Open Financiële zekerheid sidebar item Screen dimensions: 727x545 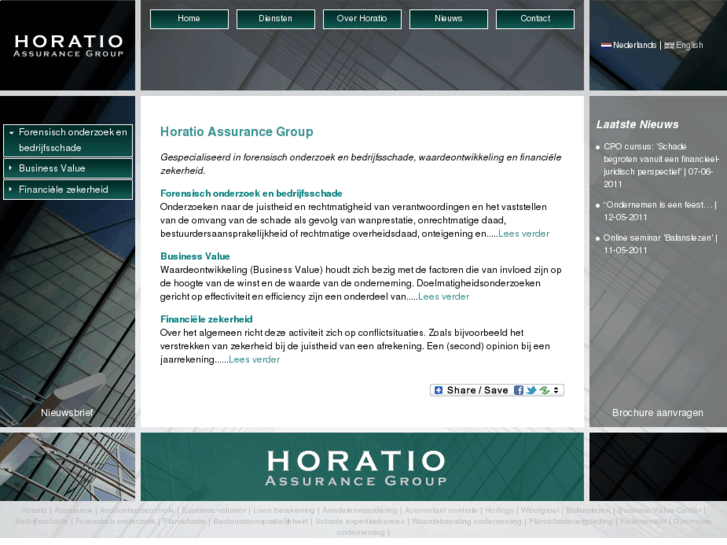[x=68, y=190]
